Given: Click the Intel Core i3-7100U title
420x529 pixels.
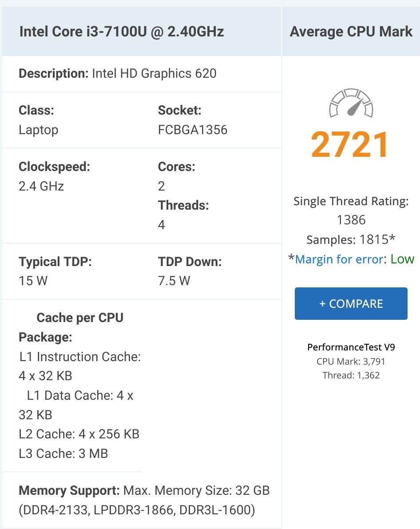Looking at the screenshot, I should click(x=122, y=32).
